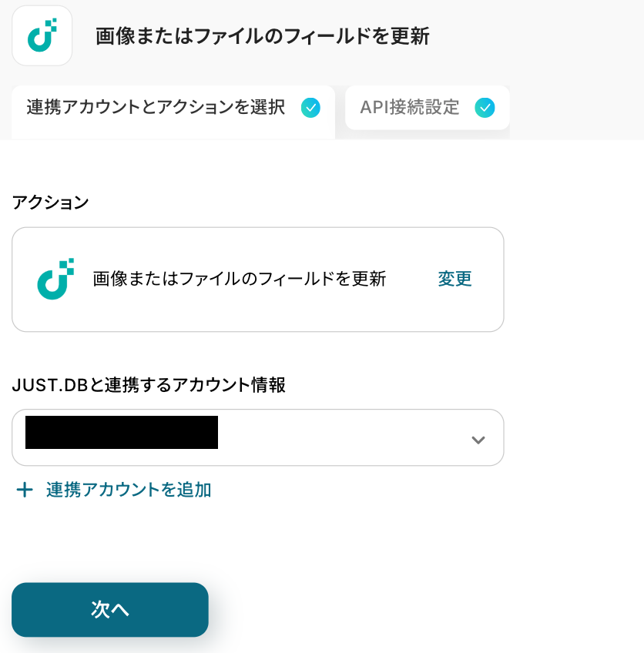Click the action name text inside the action card

click(239, 279)
